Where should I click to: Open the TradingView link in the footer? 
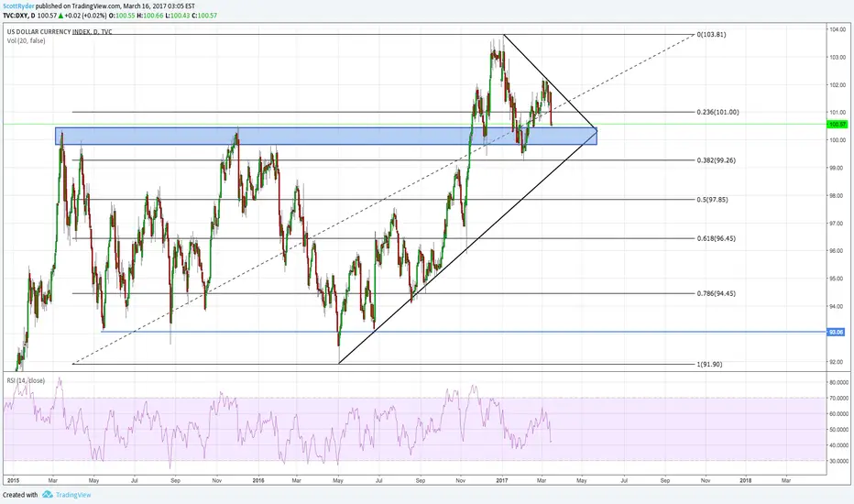[73, 495]
